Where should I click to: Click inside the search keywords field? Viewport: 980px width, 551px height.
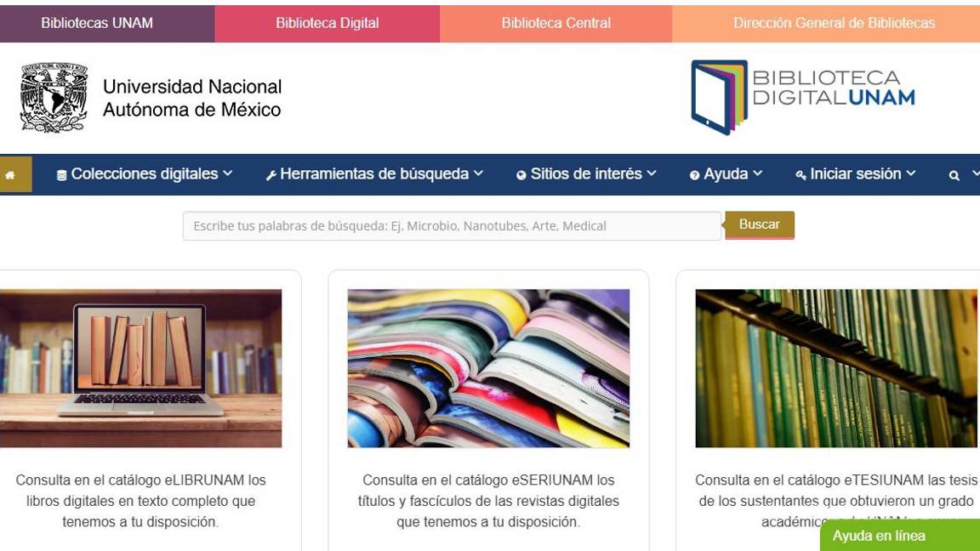[451, 224]
